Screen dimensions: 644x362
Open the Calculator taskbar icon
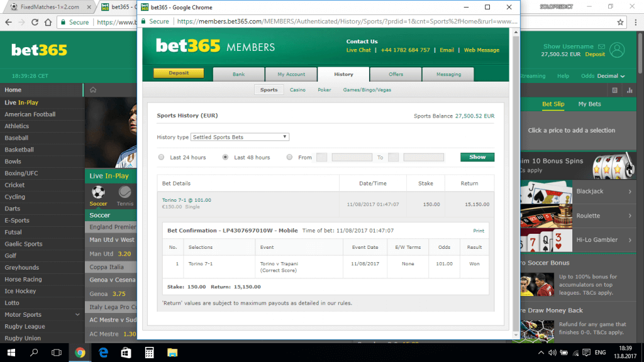pyautogui.click(x=149, y=353)
